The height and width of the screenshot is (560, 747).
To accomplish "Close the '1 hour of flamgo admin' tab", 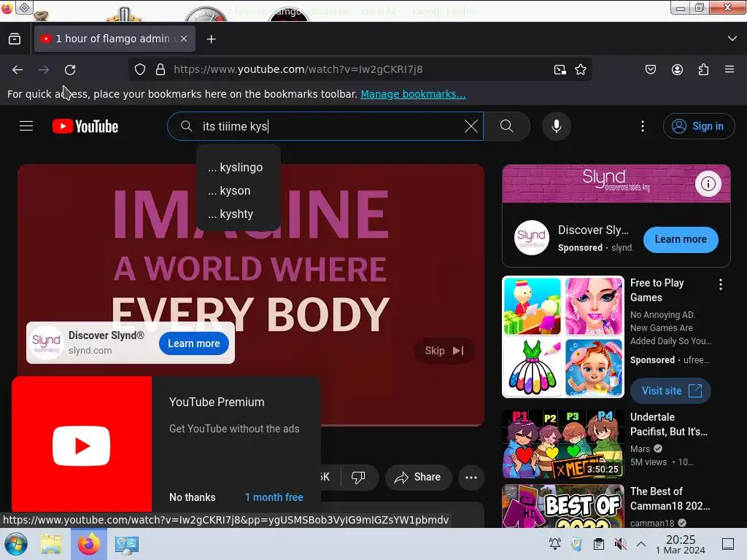I will tap(184, 39).
